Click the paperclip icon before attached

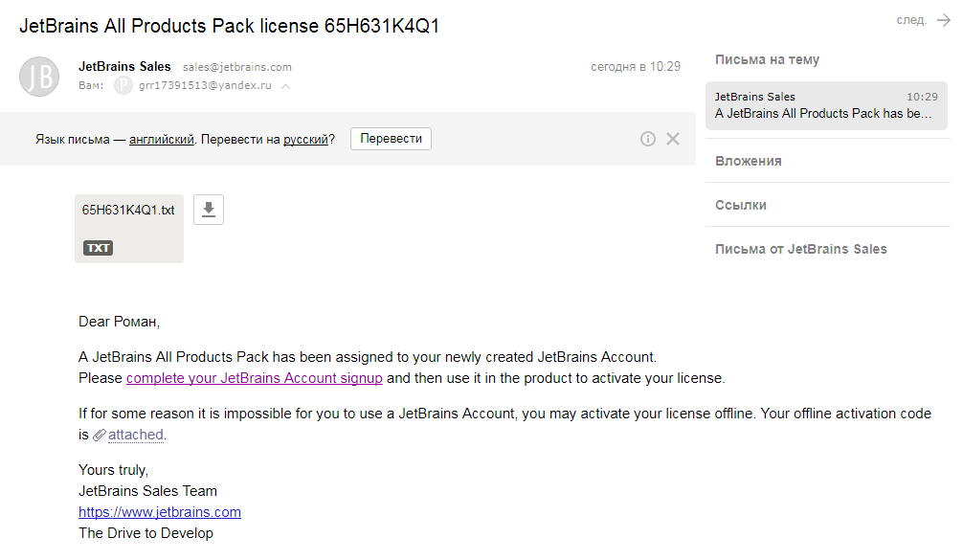100,436
